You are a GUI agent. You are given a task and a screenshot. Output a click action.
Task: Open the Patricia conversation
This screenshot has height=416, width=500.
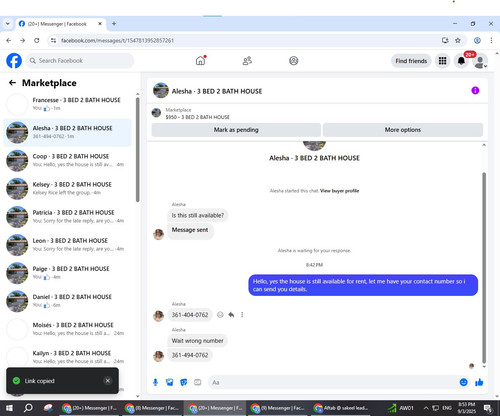click(x=68, y=217)
